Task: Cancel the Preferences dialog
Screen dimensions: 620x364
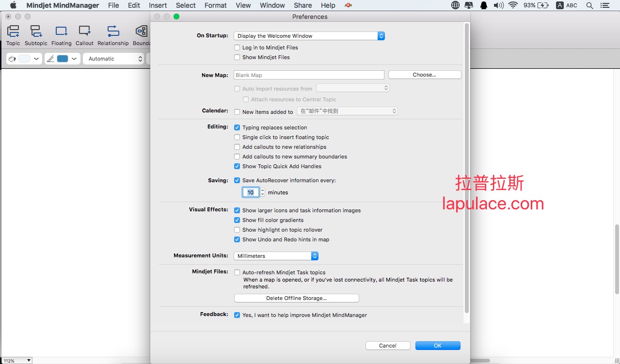Action: coord(388,346)
